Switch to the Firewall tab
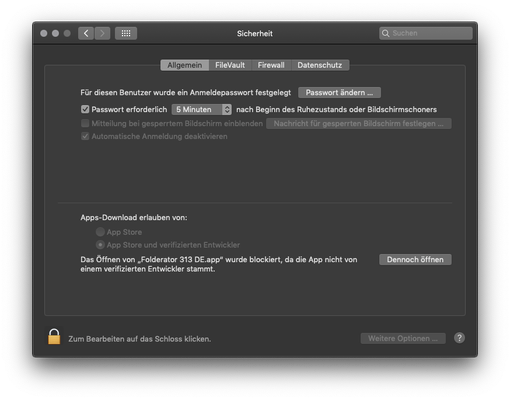Viewport: 510px width, 400px height. click(x=271, y=65)
